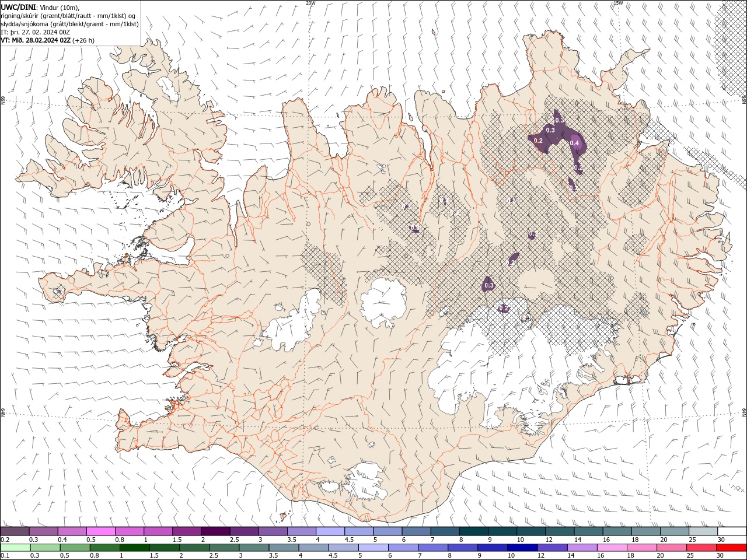Pick the bright pink swatch in the upper legend

tap(100, 531)
